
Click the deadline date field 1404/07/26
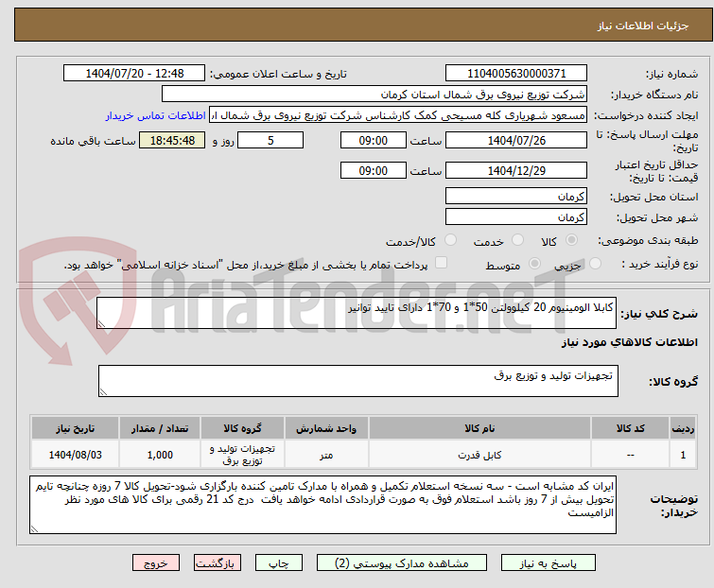click(516, 140)
